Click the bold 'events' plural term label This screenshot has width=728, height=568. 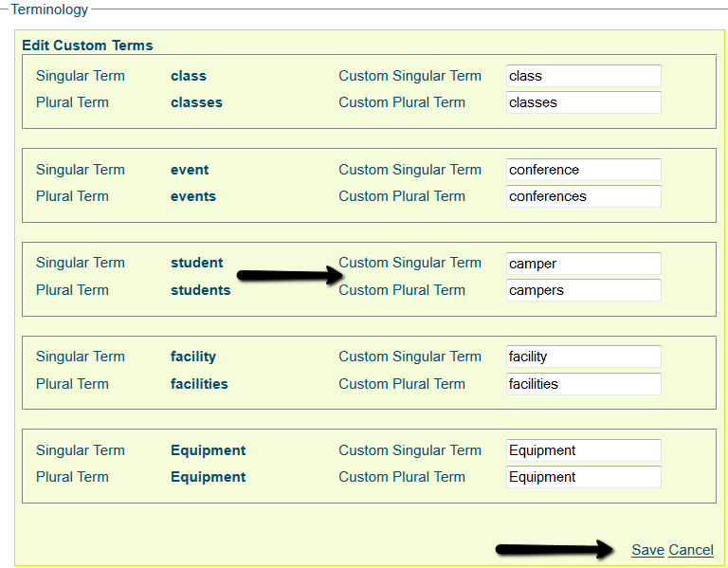[x=193, y=196]
